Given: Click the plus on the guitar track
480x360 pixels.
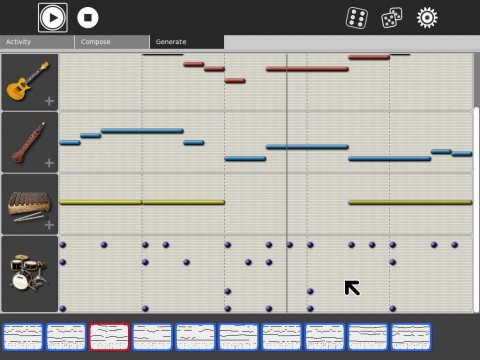Looking at the screenshot, I should [x=49, y=101].
